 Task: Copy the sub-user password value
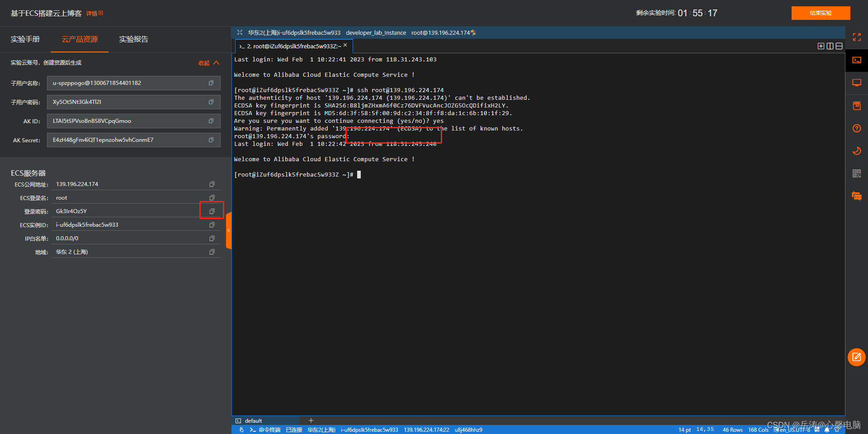(x=211, y=102)
